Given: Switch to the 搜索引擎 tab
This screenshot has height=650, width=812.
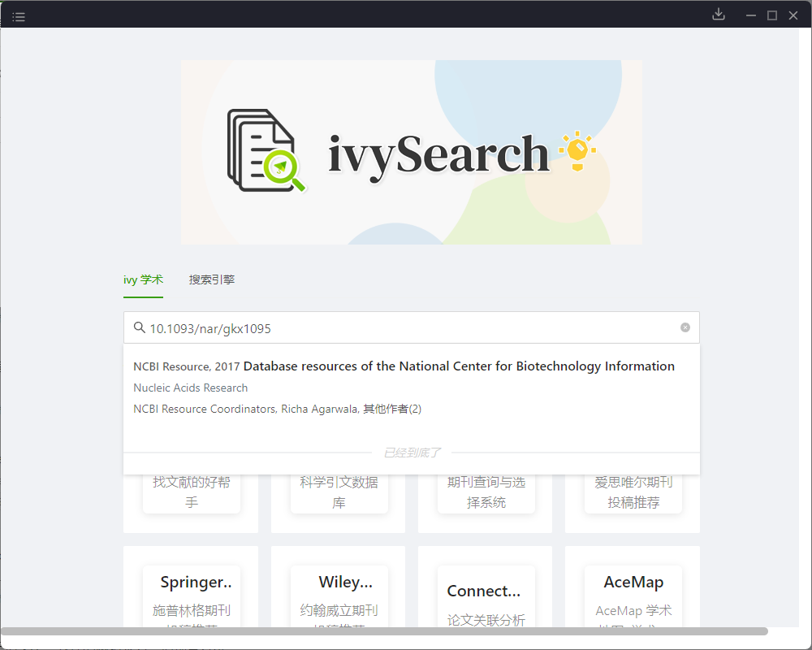Looking at the screenshot, I should [212, 279].
